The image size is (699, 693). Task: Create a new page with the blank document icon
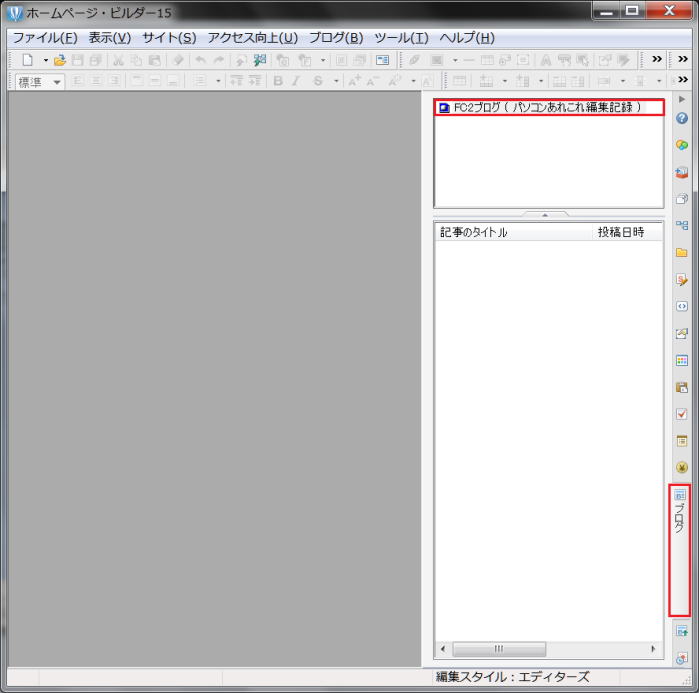(x=28, y=60)
